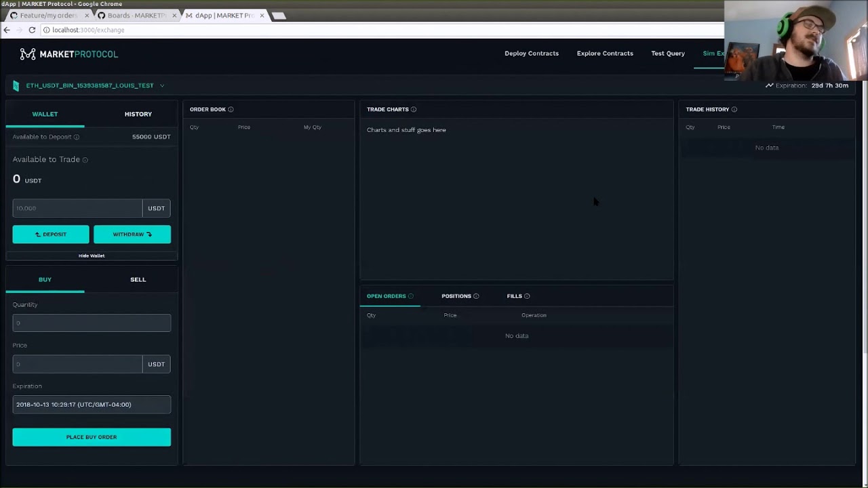Select the History tab
The width and height of the screenshot is (868, 488).
coord(138,114)
